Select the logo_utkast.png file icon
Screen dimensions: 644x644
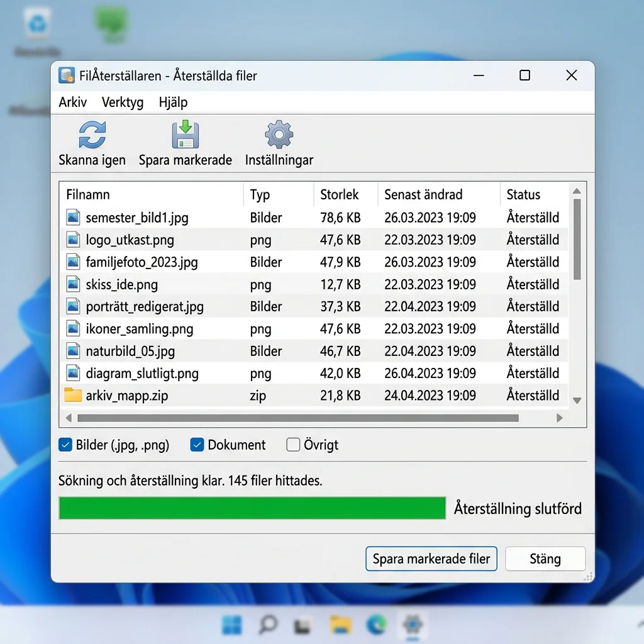(x=73, y=240)
